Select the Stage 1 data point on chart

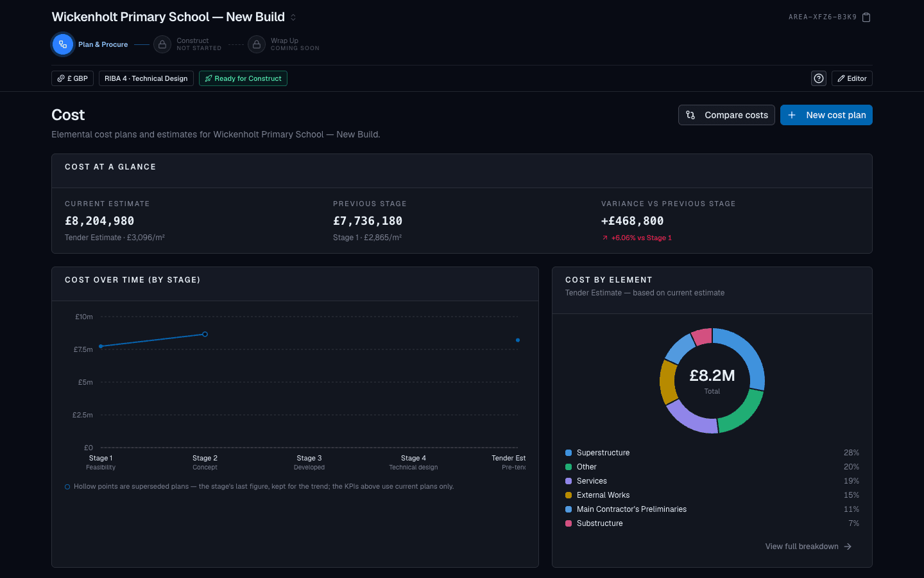101,346
